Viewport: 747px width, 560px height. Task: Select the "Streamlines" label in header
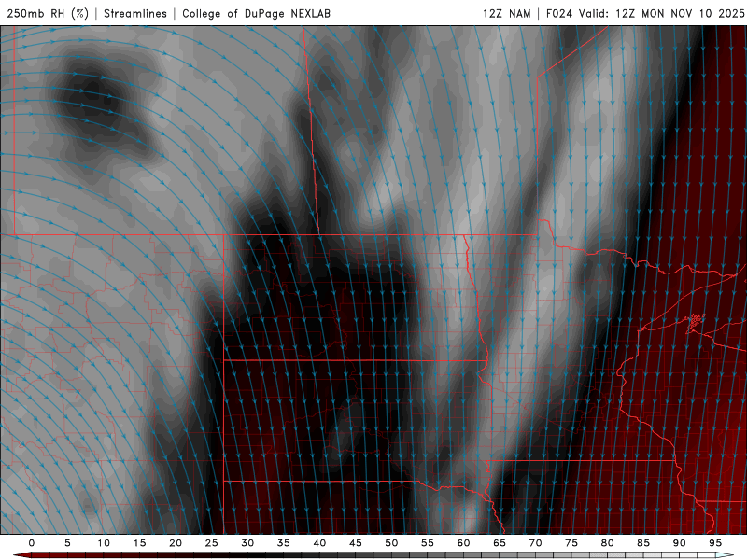[x=135, y=13]
